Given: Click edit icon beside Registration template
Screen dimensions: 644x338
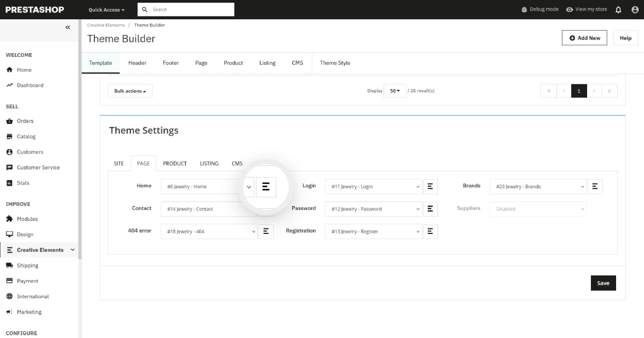Looking at the screenshot, I should (430, 231).
